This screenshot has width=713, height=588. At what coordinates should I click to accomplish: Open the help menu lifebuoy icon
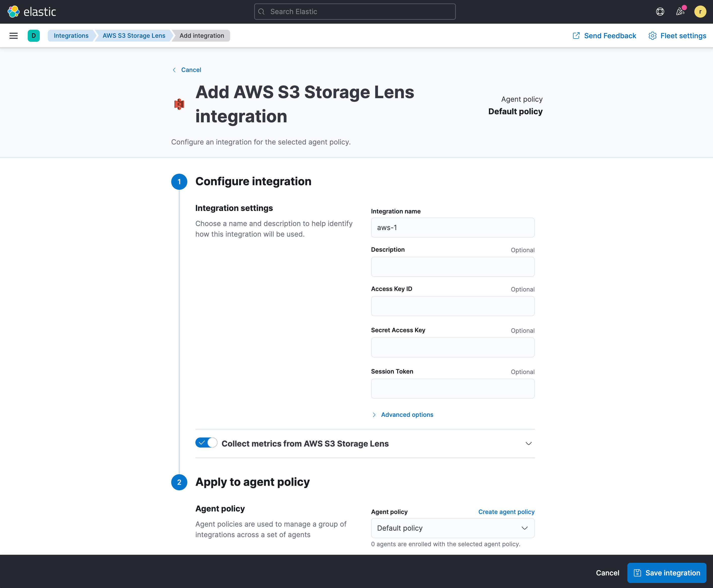pyautogui.click(x=660, y=12)
